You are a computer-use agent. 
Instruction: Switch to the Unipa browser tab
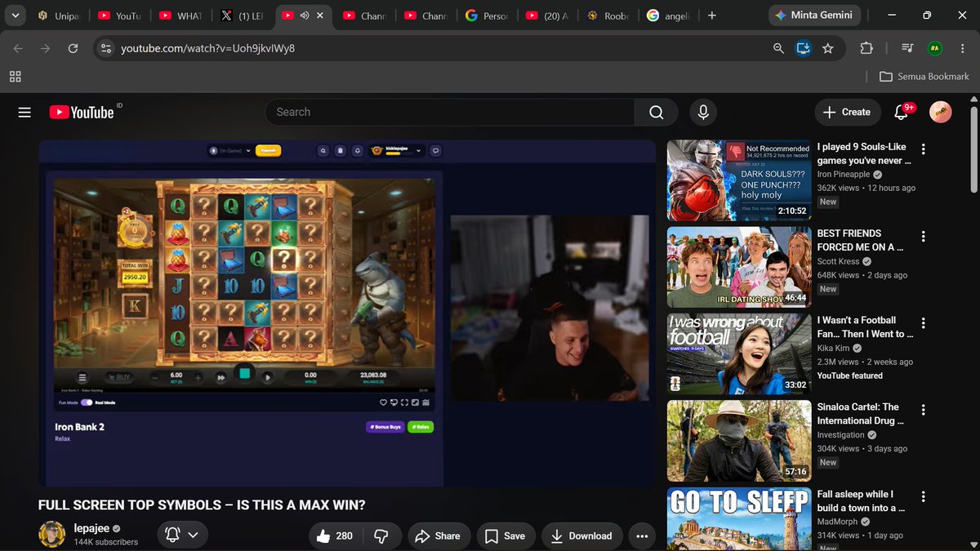click(x=59, y=16)
